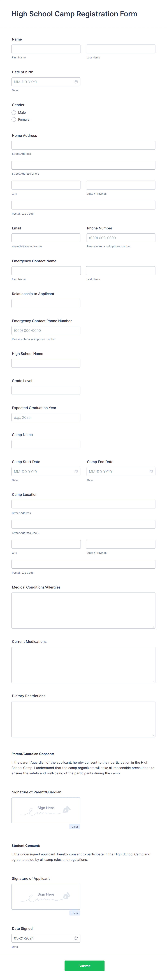This screenshot has height=980, width=167.
Task: Click the Expected Graduation Year field
Action: pyautogui.click(x=46, y=417)
